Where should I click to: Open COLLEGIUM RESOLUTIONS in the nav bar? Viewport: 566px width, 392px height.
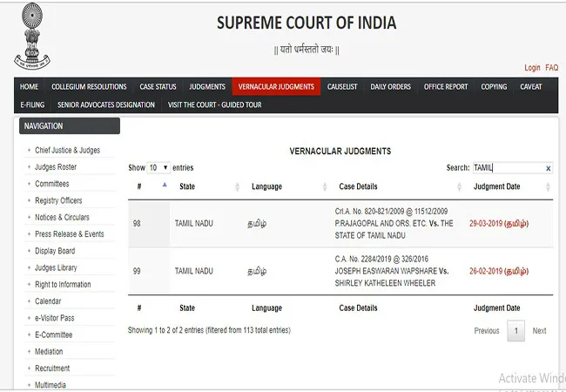[89, 86]
